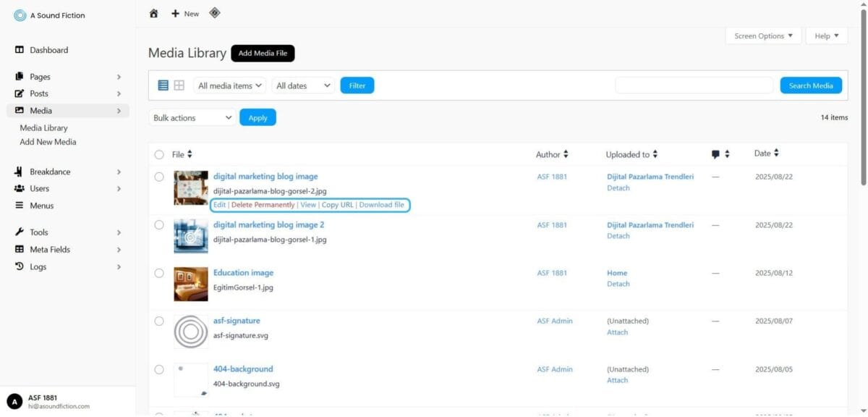Click the page vertical scrollbar
868x417 pixels.
tap(862, 94)
